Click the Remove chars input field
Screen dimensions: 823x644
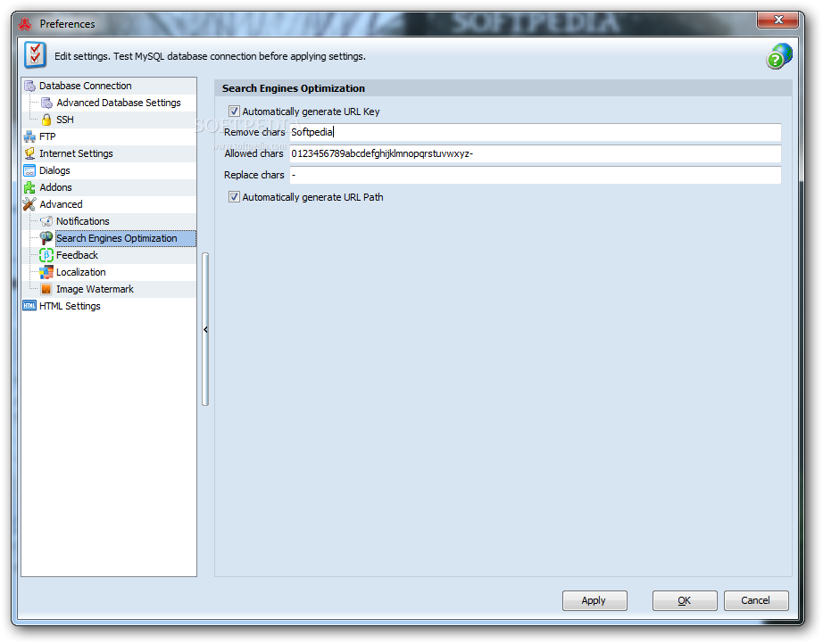536,132
